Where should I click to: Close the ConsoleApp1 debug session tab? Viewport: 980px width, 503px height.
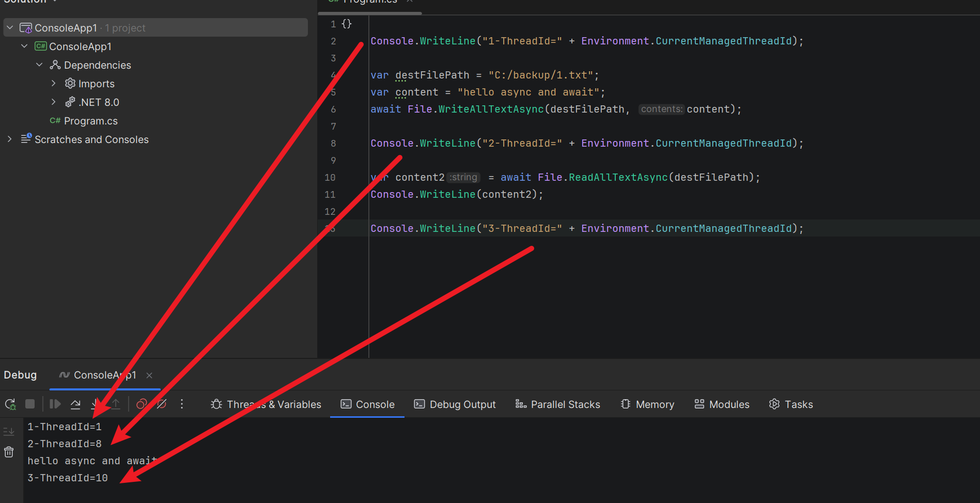149,375
